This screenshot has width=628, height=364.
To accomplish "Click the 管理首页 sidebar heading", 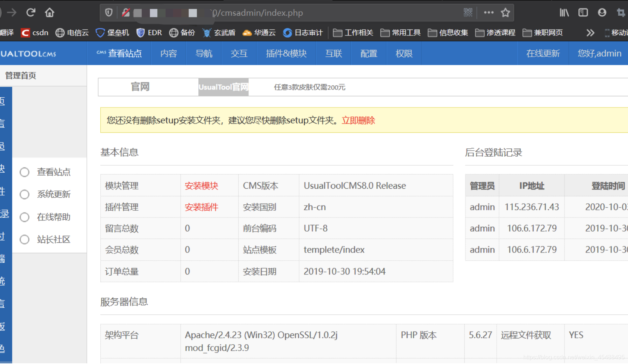I will coord(21,76).
